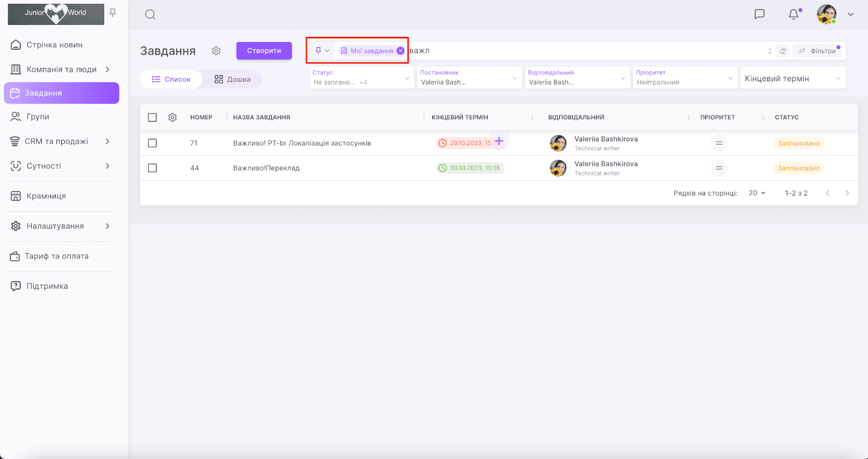
Task: Open the search magnifier in top bar
Action: pyautogui.click(x=150, y=15)
